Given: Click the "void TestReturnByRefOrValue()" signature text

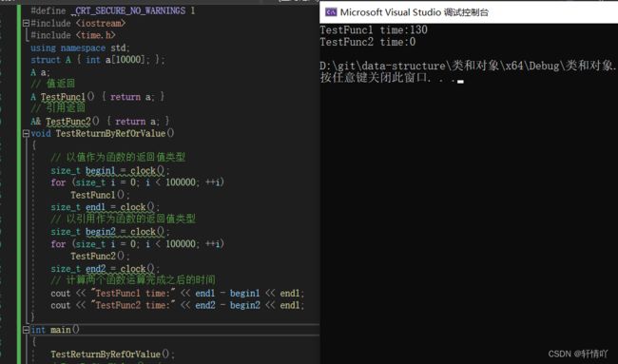Looking at the screenshot, I should pyautogui.click(x=103, y=134).
